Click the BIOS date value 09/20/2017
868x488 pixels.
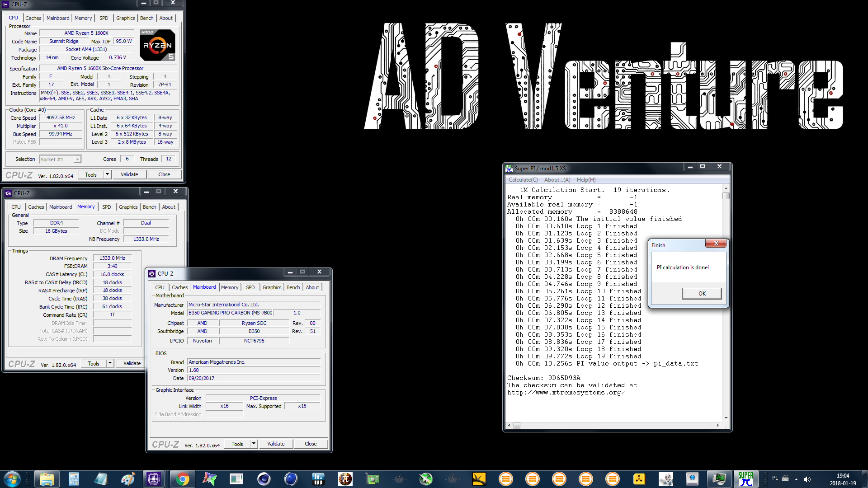[254, 378]
